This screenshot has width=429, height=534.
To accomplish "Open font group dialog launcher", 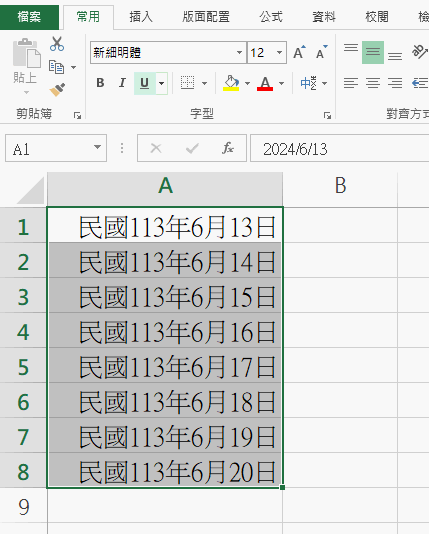I will 328,115.
